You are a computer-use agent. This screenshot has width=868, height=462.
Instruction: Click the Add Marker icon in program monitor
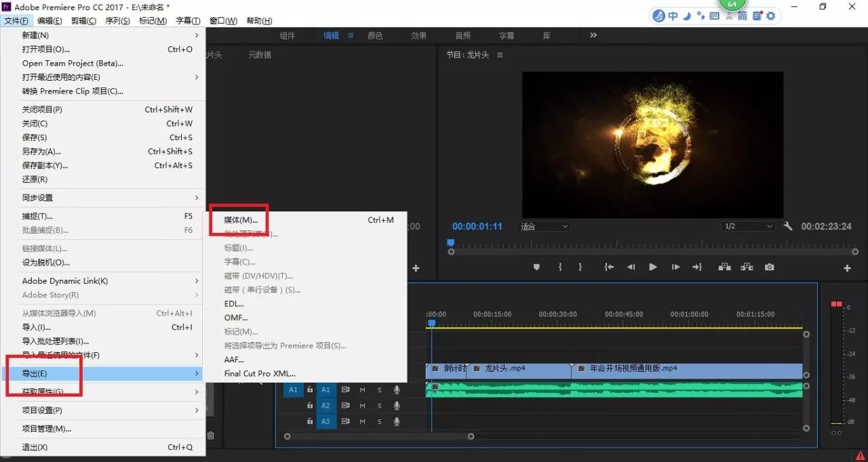click(x=536, y=268)
